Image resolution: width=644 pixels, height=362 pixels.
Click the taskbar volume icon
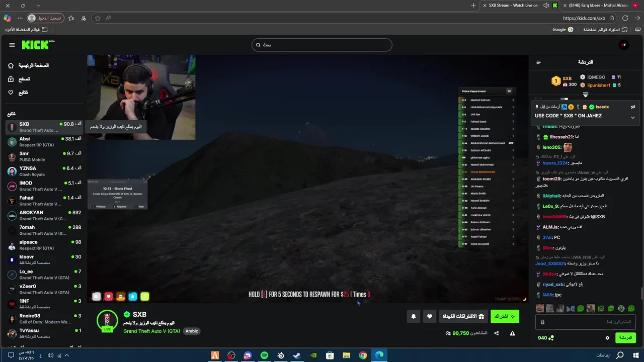pos(50,355)
